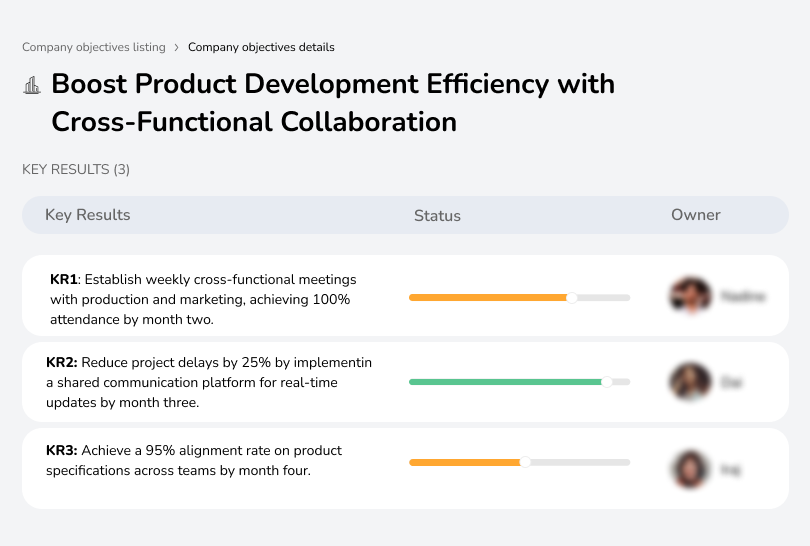Screen dimensions: 810x546
Task: Open the KR3 owner's avatar
Action: tap(689, 468)
